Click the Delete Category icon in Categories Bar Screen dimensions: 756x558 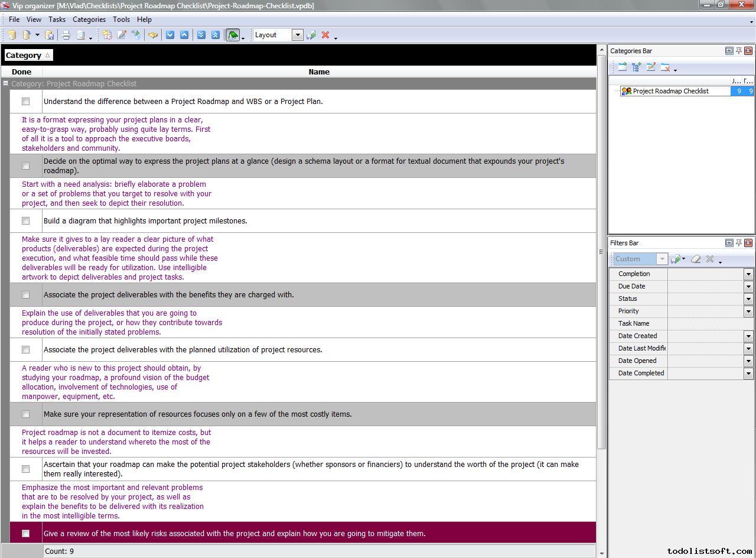pos(665,68)
